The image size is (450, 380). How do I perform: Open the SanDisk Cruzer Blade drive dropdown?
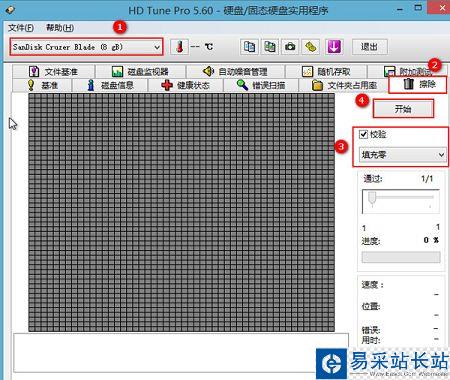pyautogui.click(x=86, y=47)
